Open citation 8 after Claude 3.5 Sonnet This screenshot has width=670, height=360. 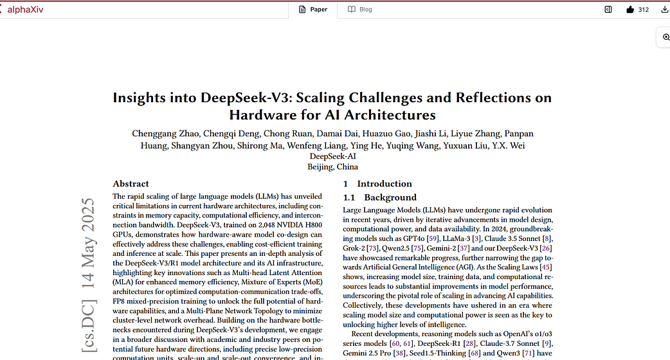tap(547, 238)
